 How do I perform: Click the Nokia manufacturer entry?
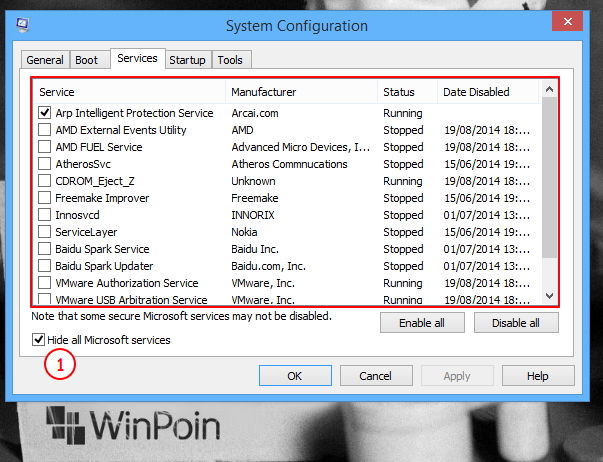[244, 232]
